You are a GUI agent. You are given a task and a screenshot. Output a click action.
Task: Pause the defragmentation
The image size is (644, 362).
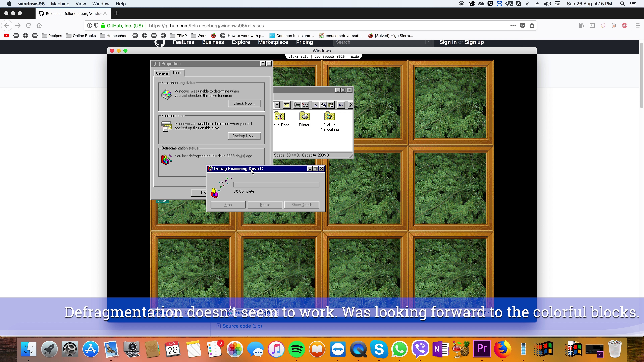[x=265, y=205]
